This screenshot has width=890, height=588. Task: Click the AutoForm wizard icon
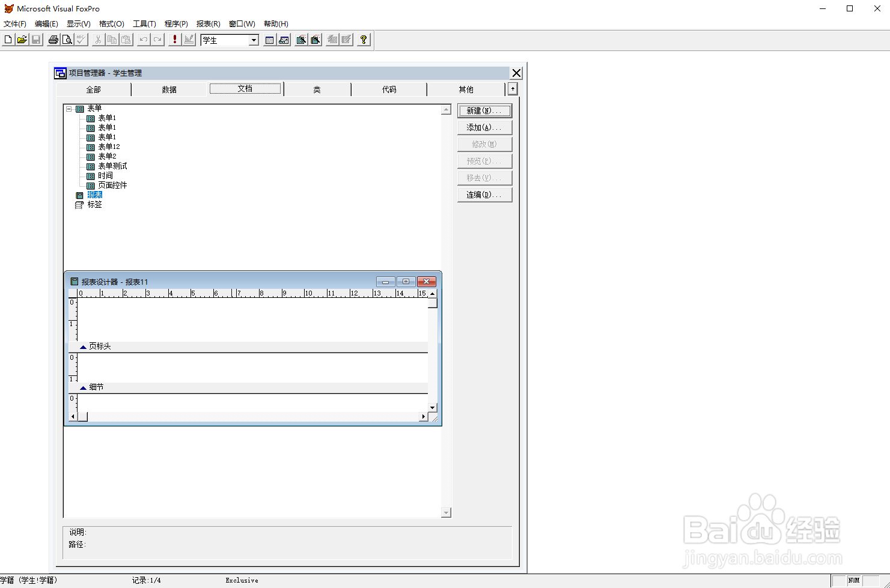(332, 40)
